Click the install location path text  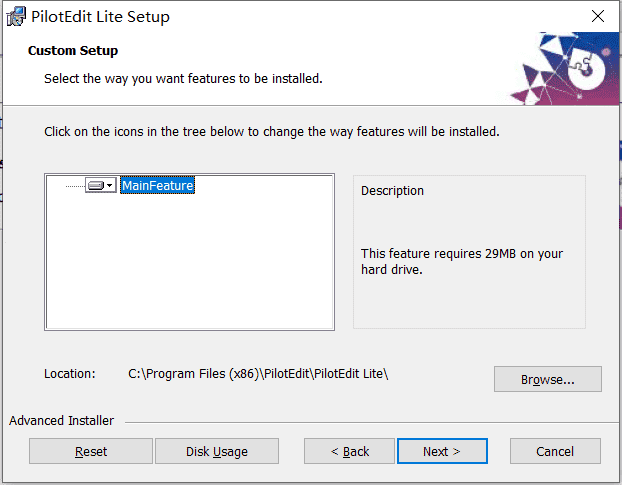[258, 374]
